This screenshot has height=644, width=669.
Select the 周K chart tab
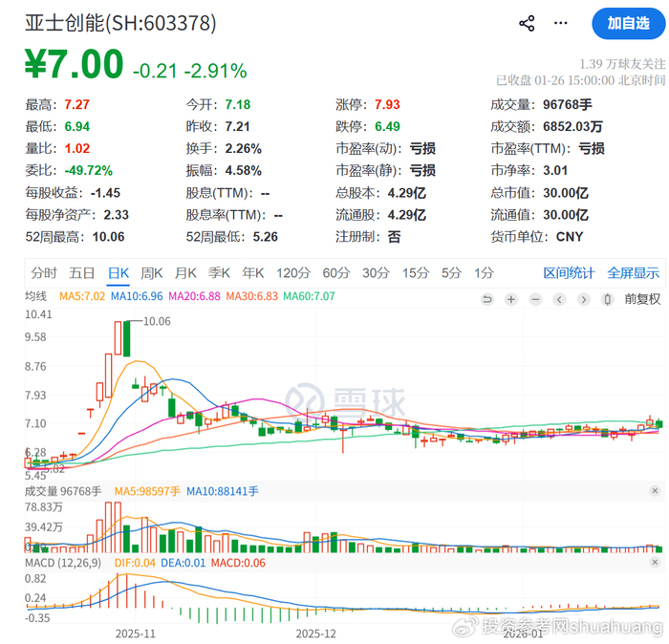point(152,273)
